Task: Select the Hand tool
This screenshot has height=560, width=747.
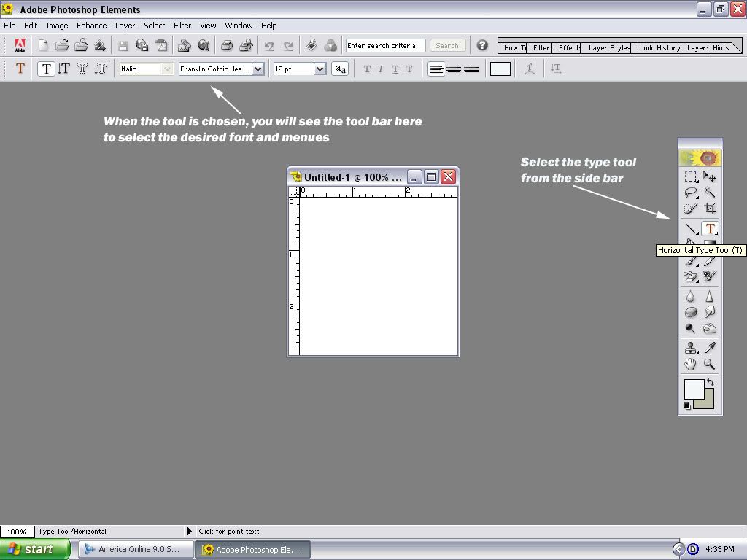Action: point(690,365)
